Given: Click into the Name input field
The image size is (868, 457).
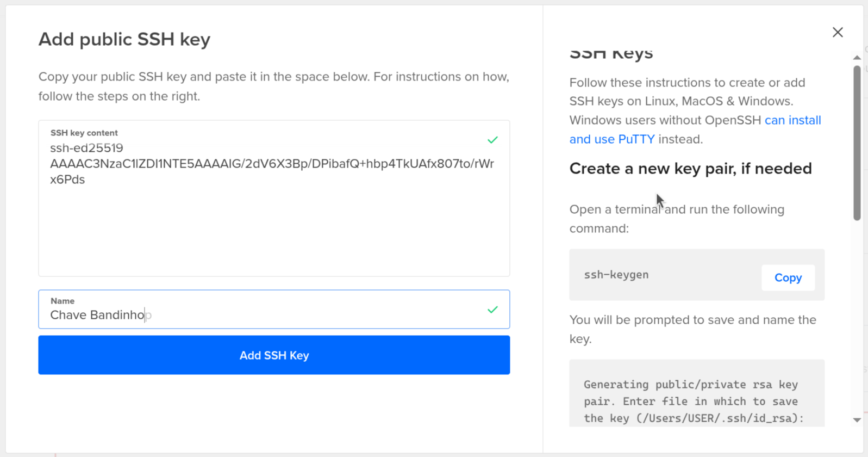Looking at the screenshot, I should click(x=261, y=315).
